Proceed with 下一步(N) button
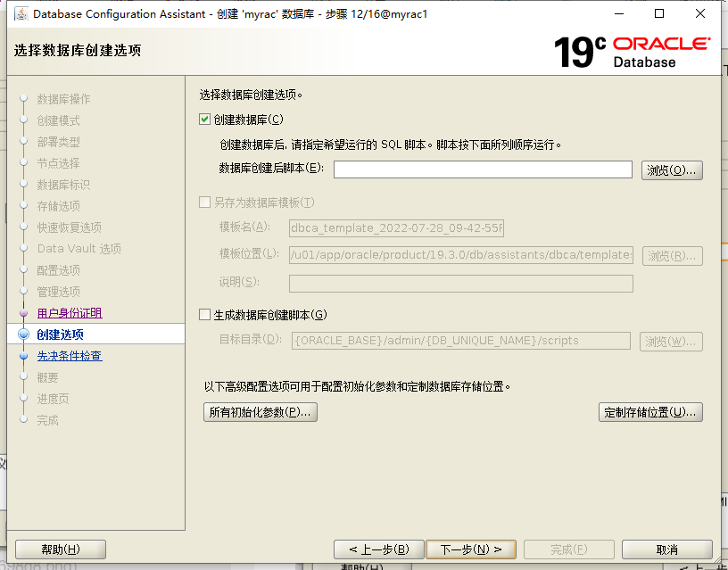This screenshot has width=728, height=570. click(x=471, y=549)
